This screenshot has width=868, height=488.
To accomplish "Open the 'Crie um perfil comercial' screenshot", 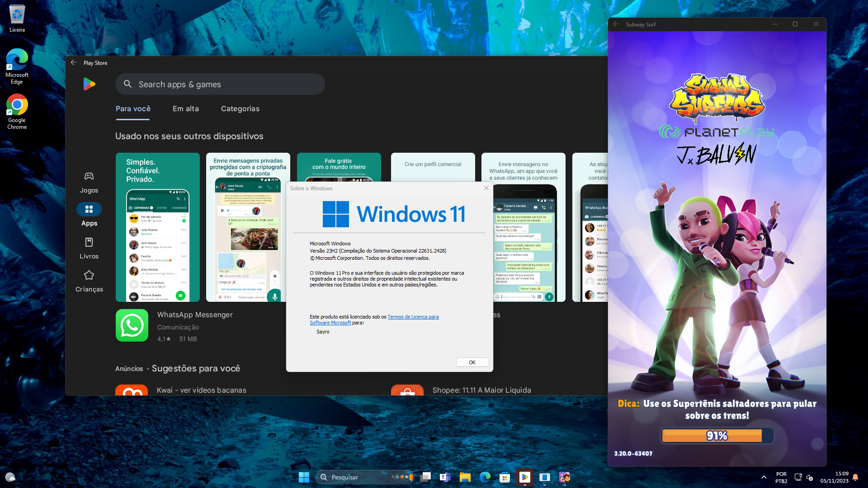I will [x=433, y=167].
